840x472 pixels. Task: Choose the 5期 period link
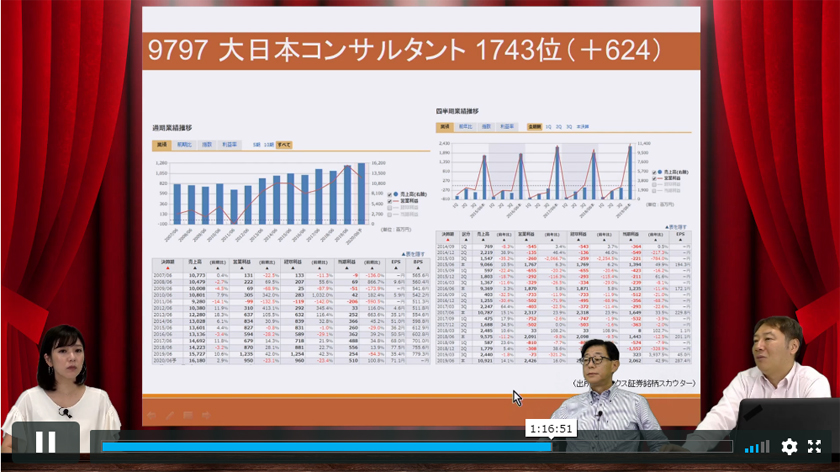tap(257, 145)
